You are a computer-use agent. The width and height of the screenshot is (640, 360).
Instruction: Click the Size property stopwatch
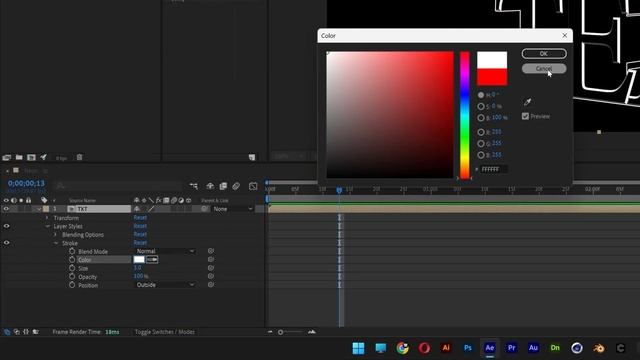pos(72,268)
